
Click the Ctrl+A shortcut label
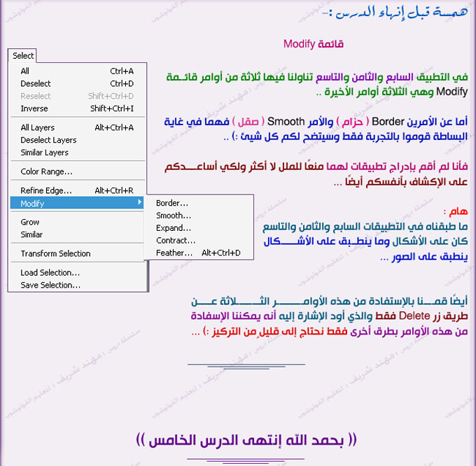(x=122, y=71)
